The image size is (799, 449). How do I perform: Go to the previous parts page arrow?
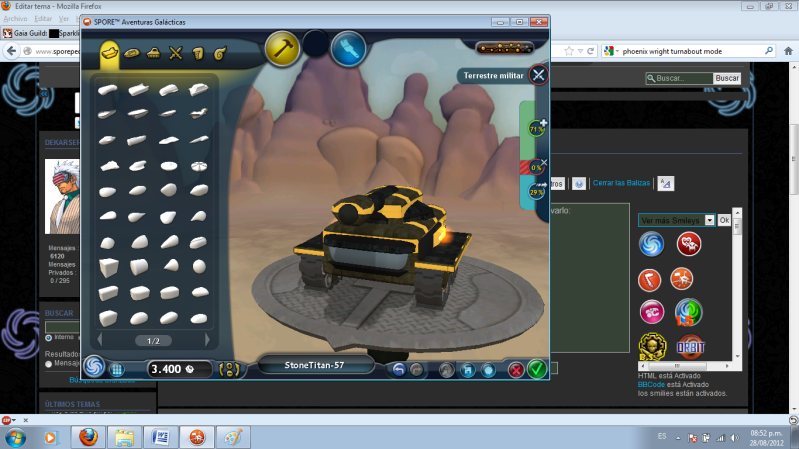click(100, 340)
